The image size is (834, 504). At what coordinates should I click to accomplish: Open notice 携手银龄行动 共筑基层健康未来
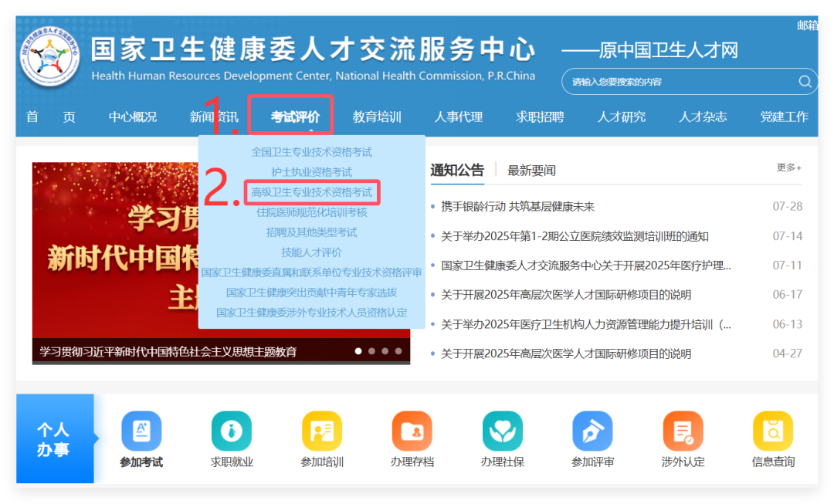click(x=517, y=206)
